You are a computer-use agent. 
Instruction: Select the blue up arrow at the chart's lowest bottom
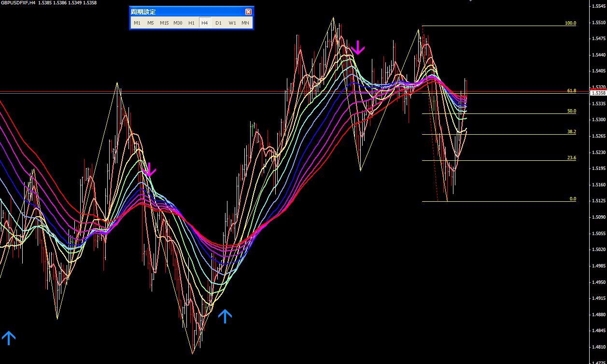click(225, 316)
